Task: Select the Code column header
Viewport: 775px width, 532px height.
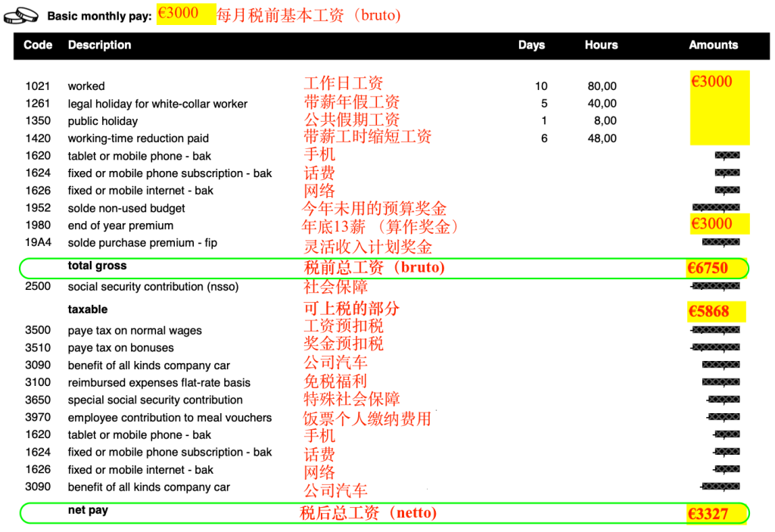Action: 38,45
